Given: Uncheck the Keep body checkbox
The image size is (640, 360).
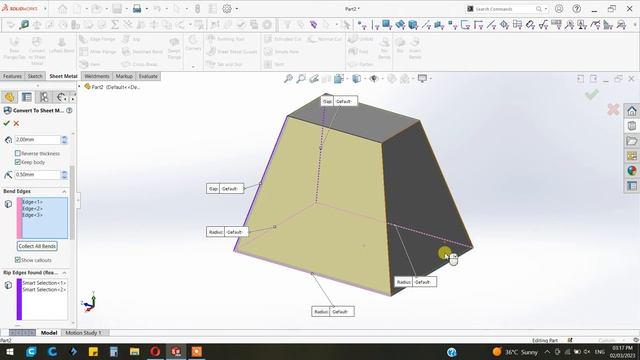Looking at the screenshot, I should point(18,162).
